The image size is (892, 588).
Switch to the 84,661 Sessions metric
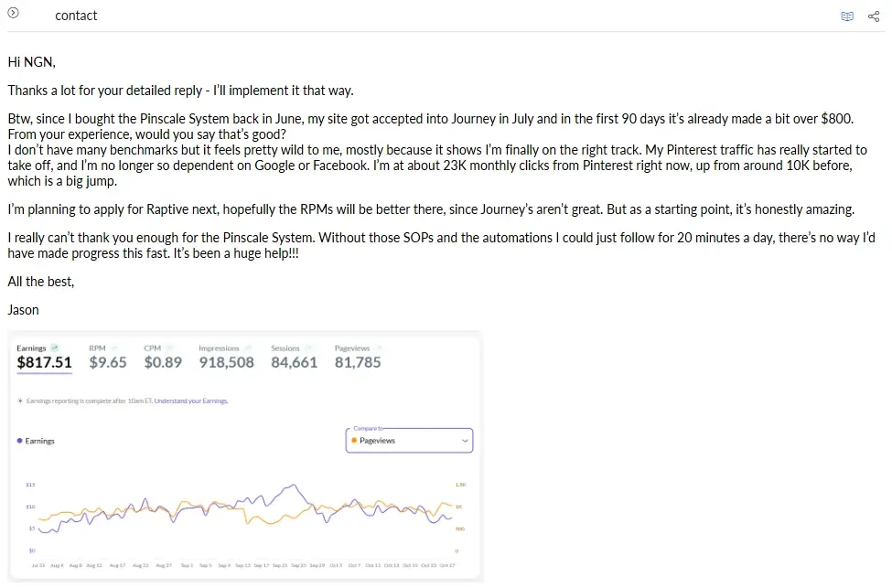pos(295,362)
